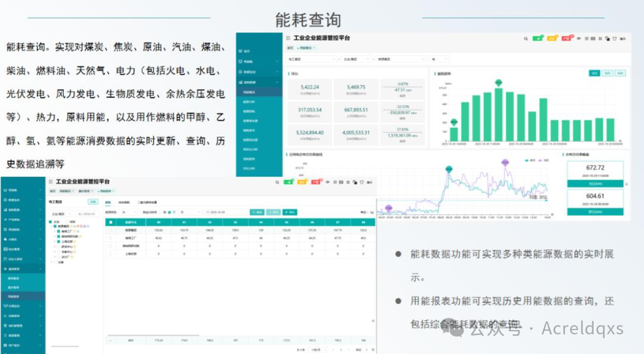
Task: Go to next page in table pagination
Action: 348,350
